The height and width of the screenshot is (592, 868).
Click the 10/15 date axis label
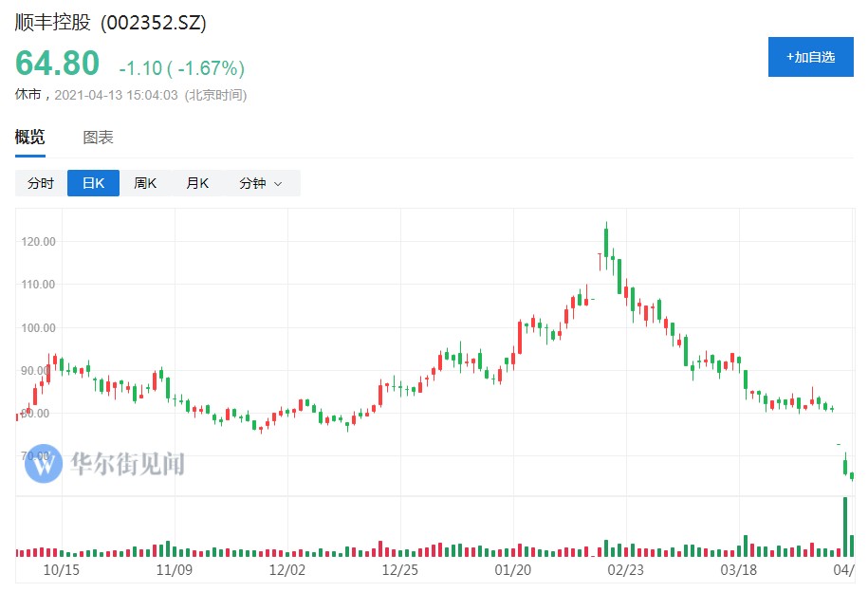tap(63, 570)
